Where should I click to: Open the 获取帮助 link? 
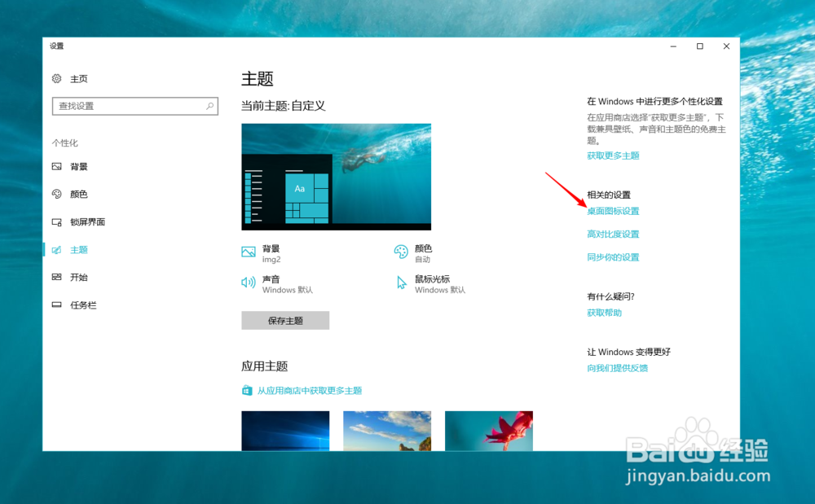604,313
